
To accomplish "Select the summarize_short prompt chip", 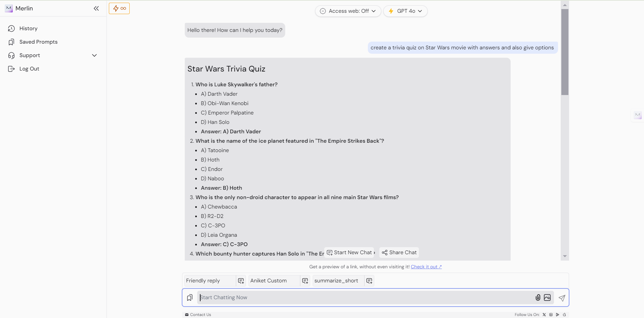I will click(x=338, y=281).
